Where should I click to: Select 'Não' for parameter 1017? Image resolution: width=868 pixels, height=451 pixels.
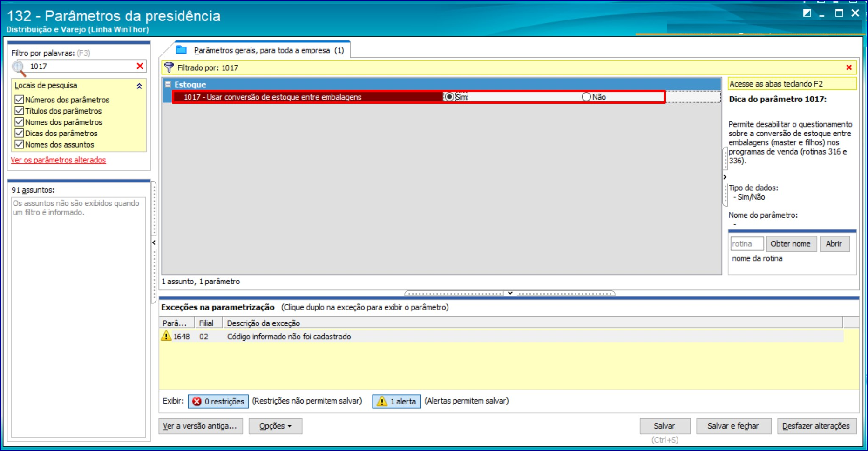point(586,97)
